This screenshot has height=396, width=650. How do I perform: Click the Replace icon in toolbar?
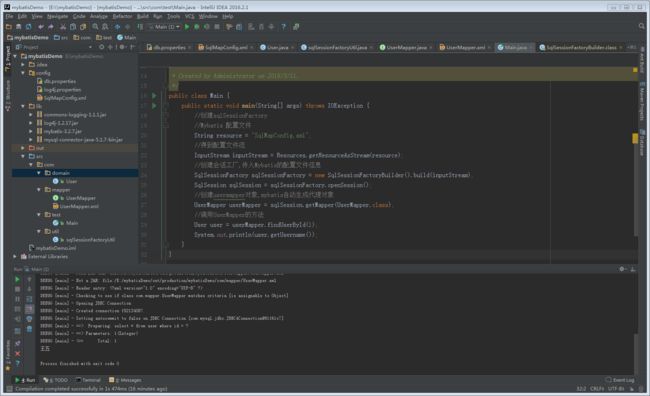click(105, 27)
